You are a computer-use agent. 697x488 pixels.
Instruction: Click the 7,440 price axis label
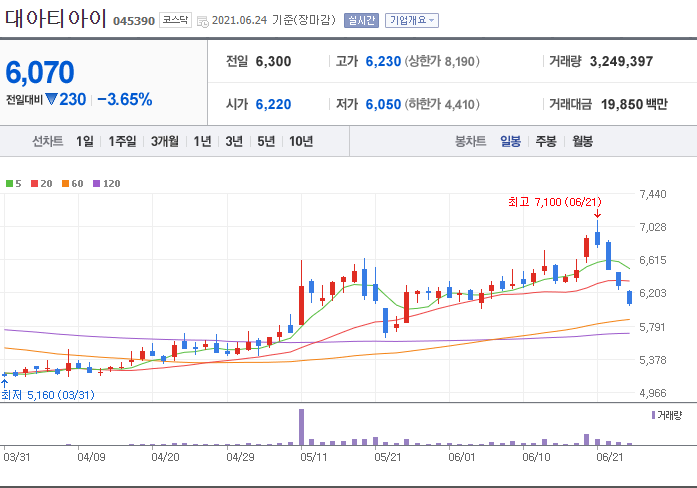coord(653,194)
